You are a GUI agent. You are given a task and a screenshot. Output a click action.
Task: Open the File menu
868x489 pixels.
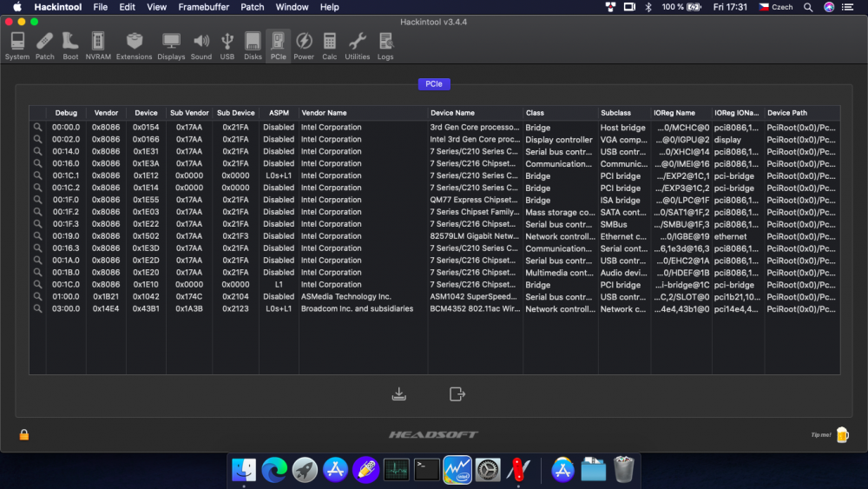point(100,7)
